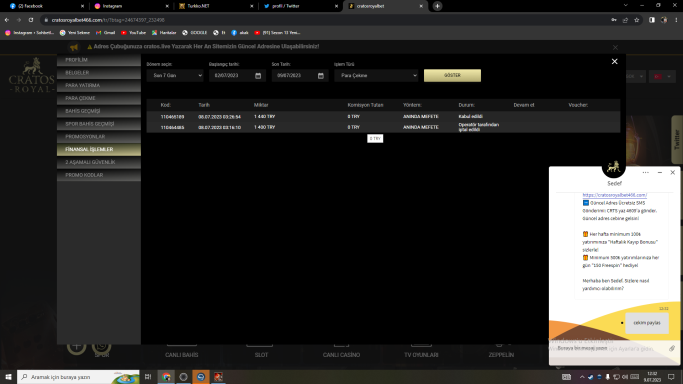Show hidden system tray icons

[x=582, y=377]
